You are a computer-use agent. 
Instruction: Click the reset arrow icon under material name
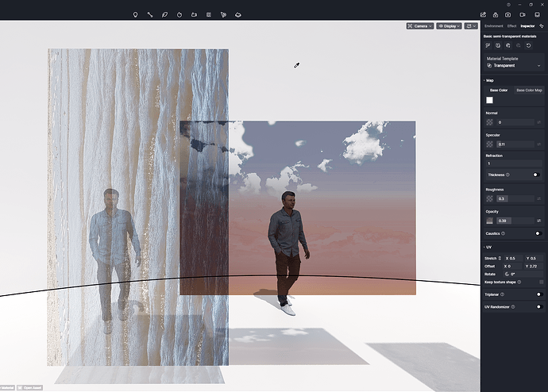pyautogui.click(x=528, y=46)
